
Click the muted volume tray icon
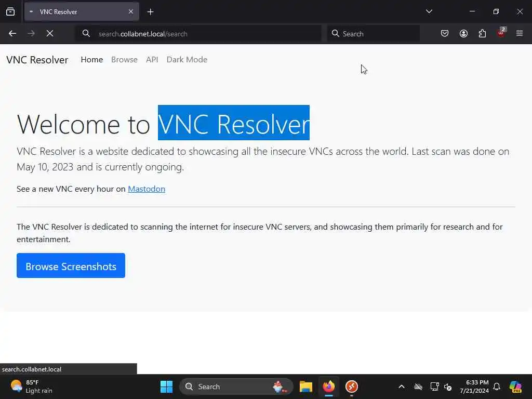click(448, 387)
